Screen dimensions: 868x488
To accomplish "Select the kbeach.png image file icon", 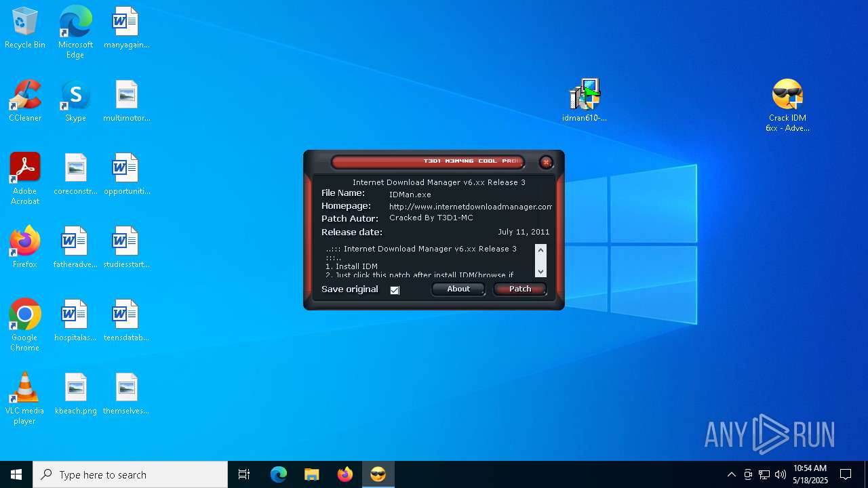I will click(x=75, y=394).
